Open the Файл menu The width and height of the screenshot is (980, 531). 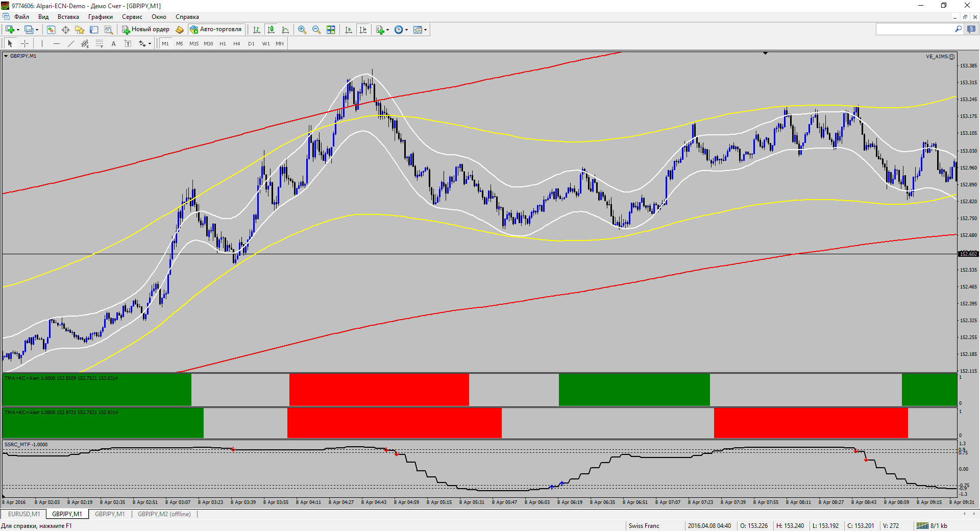(21, 17)
